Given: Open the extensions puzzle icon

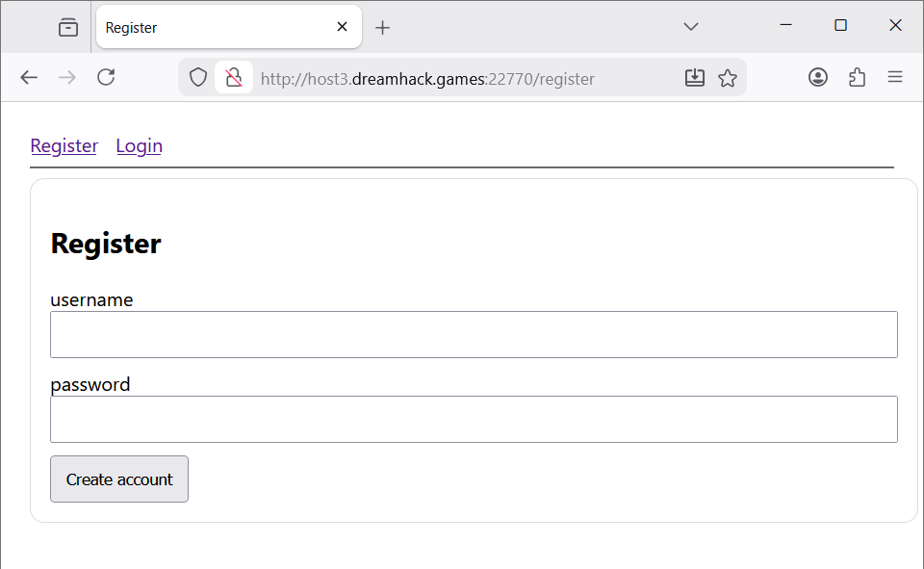Looking at the screenshot, I should pos(857,77).
